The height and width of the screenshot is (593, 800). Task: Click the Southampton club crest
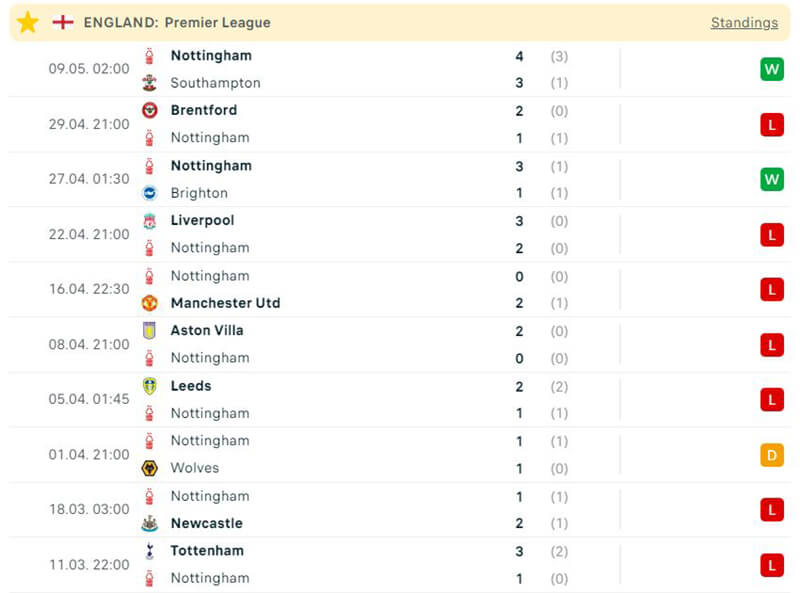(x=150, y=83)
